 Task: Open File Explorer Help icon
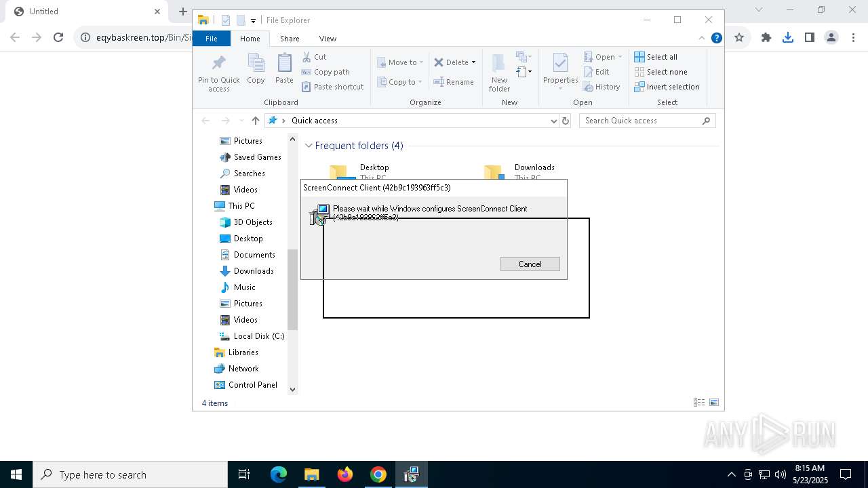[716, 38]
